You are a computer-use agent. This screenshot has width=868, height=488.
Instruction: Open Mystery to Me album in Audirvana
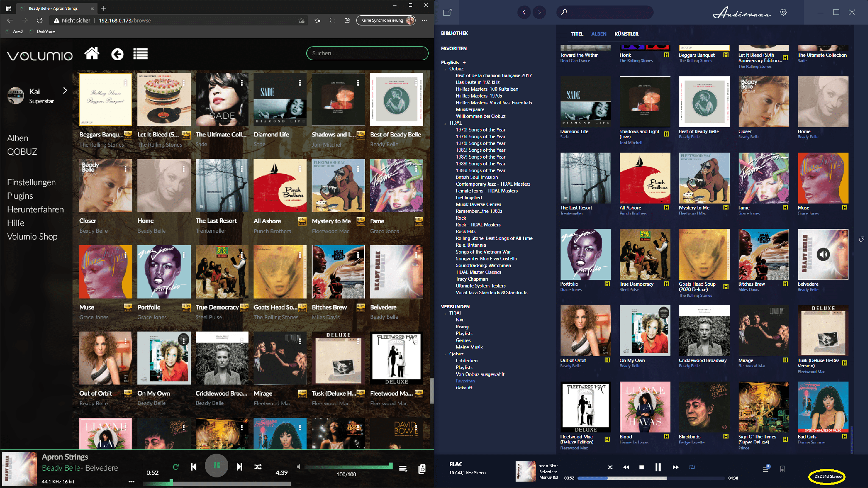coord(704,178)
